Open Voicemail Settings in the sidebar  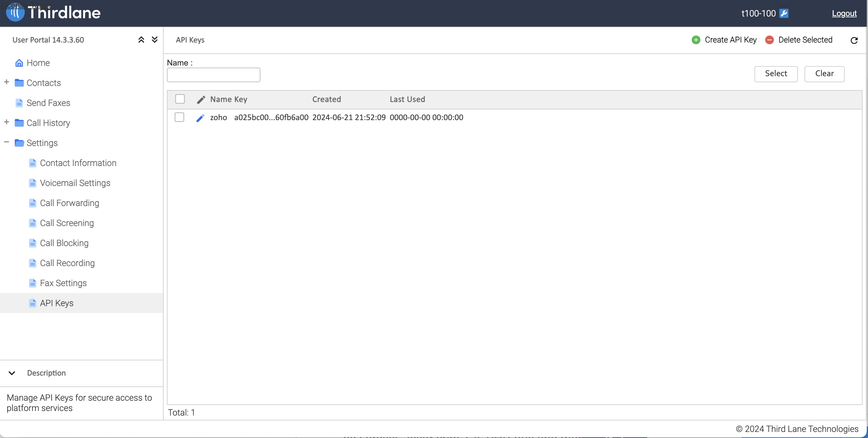75,183
